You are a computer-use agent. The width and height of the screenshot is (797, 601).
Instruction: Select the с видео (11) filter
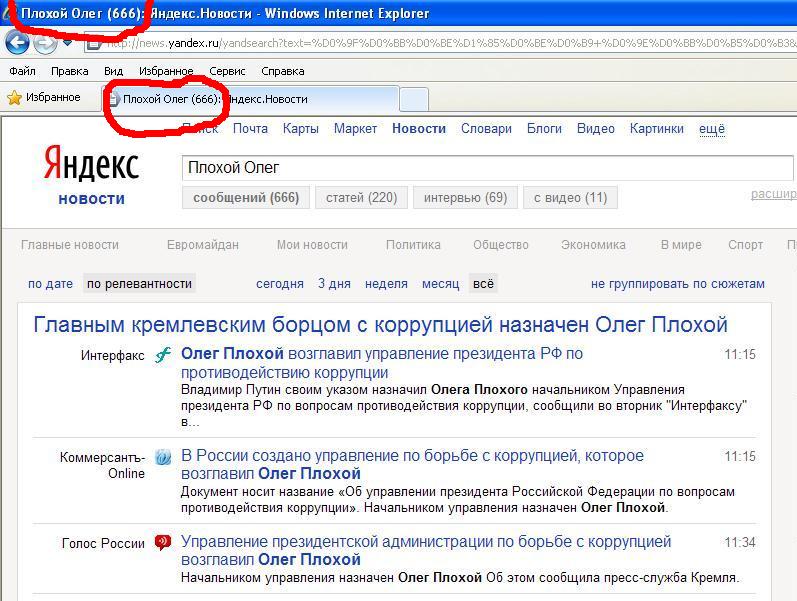pos(570,197)
